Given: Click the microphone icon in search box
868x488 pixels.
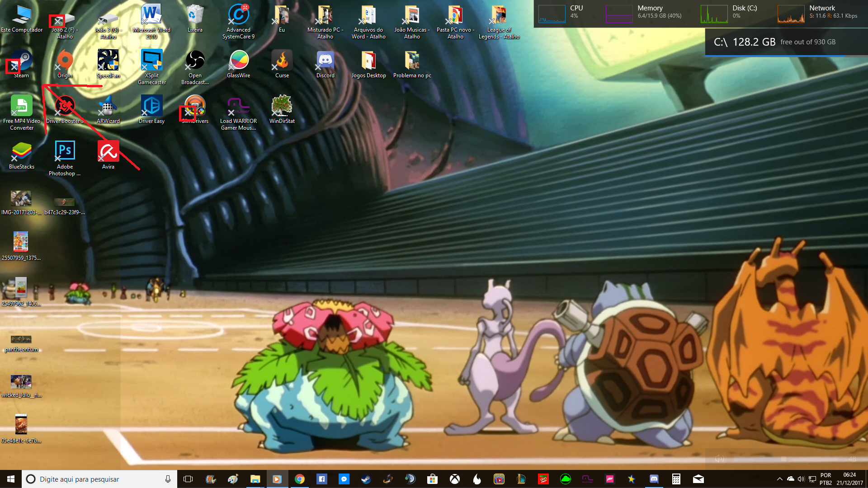Looking at the screenshot, I should (168, 479).
